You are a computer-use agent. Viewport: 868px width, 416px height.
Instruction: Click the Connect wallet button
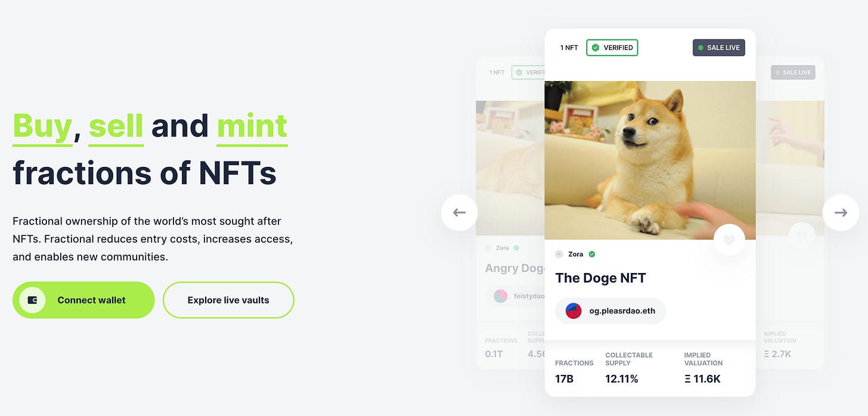[83, 300]
